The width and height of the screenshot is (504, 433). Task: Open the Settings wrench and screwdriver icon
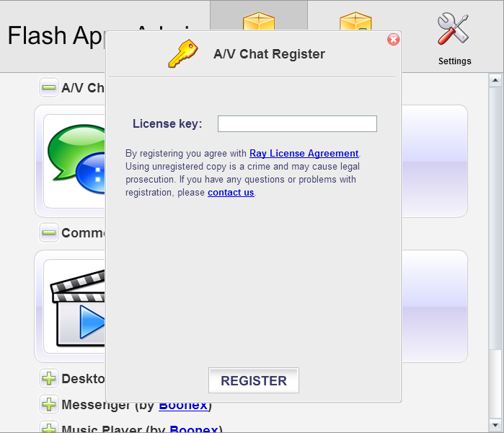454,30
